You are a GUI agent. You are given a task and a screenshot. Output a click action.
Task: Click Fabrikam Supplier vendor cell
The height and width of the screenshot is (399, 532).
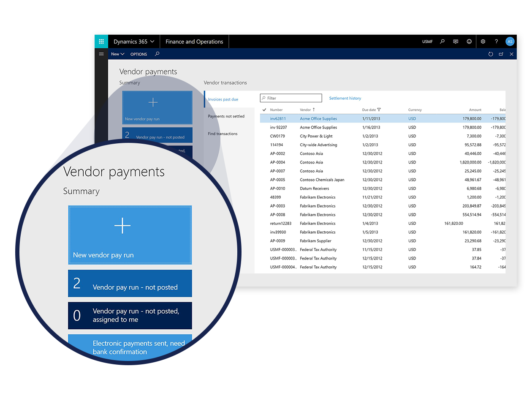tap(316, 241)
